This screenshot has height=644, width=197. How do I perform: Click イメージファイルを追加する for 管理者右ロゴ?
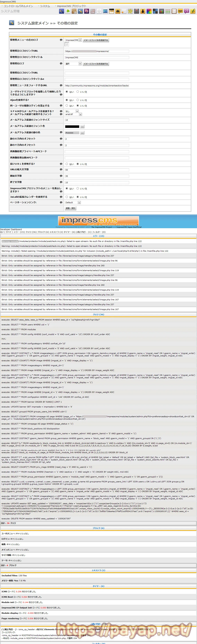point(96,64)
